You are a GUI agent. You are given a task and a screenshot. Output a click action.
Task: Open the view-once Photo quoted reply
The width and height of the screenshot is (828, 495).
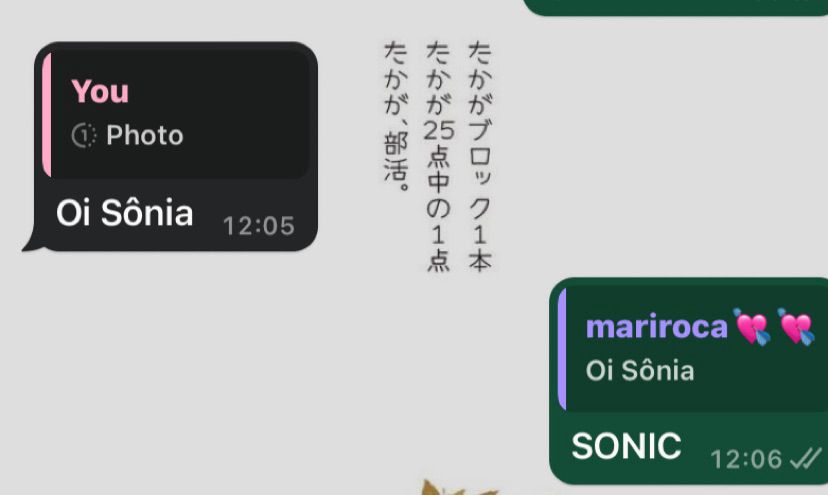(176, 114)
